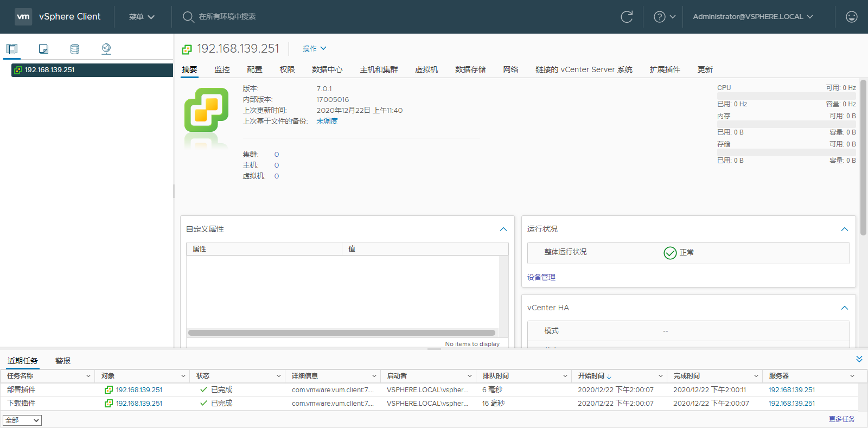Open 排队时间 column dropdown arrow
Viewport: 868px width, 428px height.
click(565, 376)
